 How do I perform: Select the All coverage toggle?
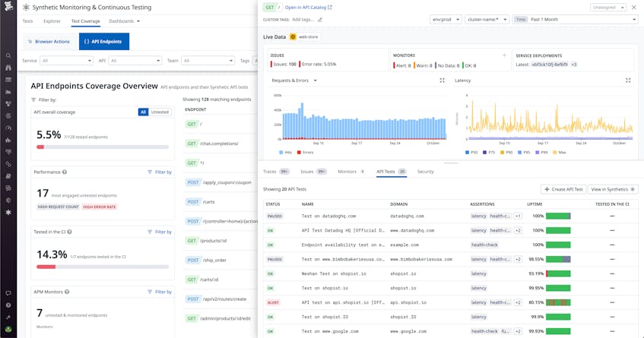143,112
